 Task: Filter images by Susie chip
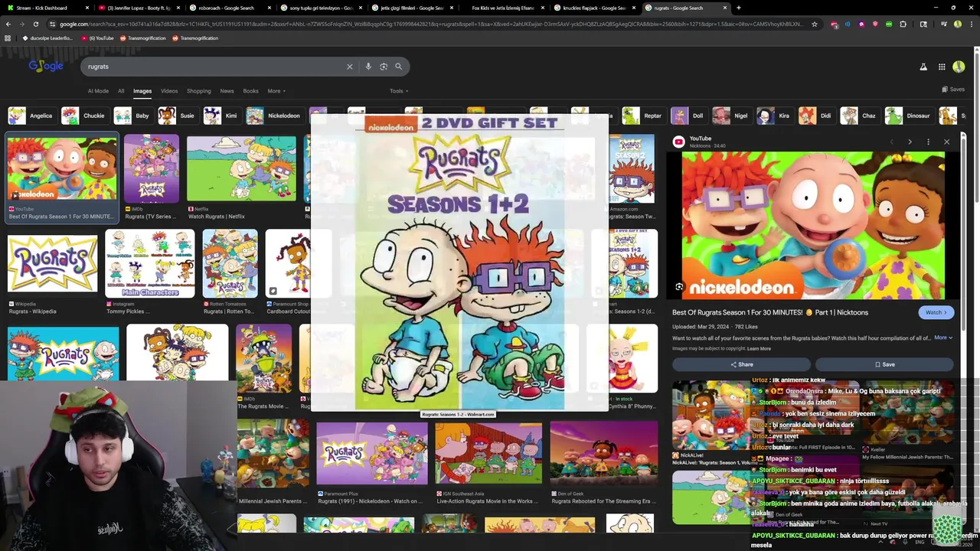click(x=177, y=116)
